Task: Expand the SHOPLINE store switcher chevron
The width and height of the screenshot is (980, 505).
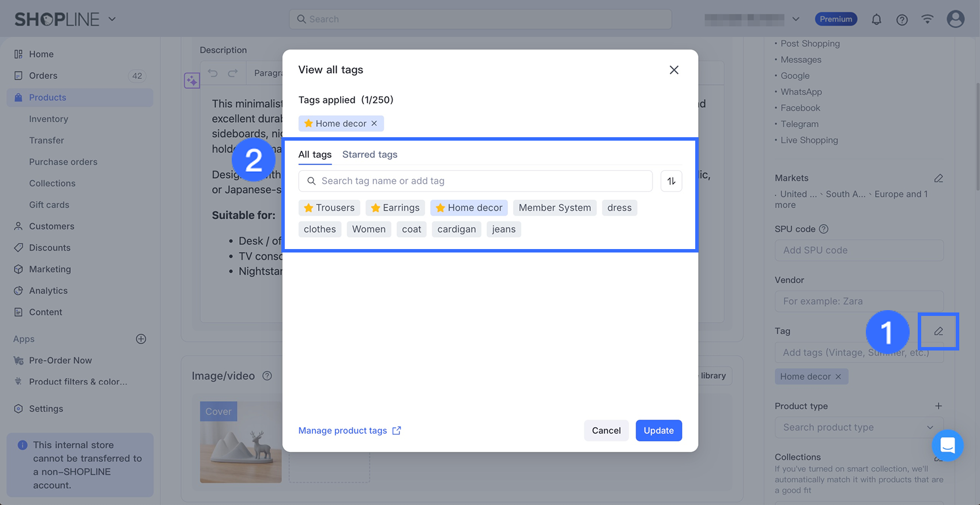Action: 112,19
